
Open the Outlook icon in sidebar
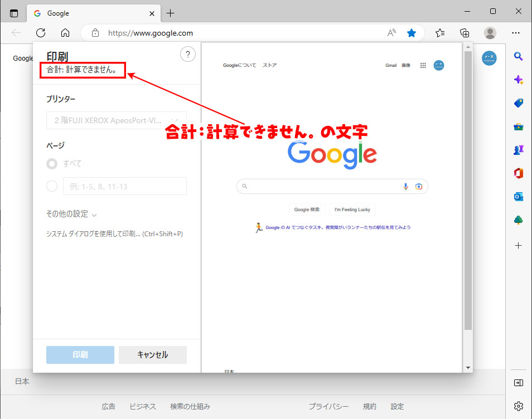coord(518,197)
